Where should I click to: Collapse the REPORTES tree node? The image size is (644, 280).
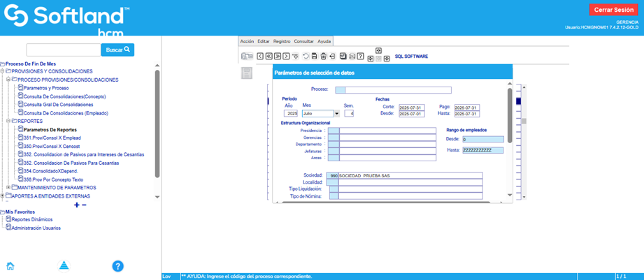(x=8, y=121)
